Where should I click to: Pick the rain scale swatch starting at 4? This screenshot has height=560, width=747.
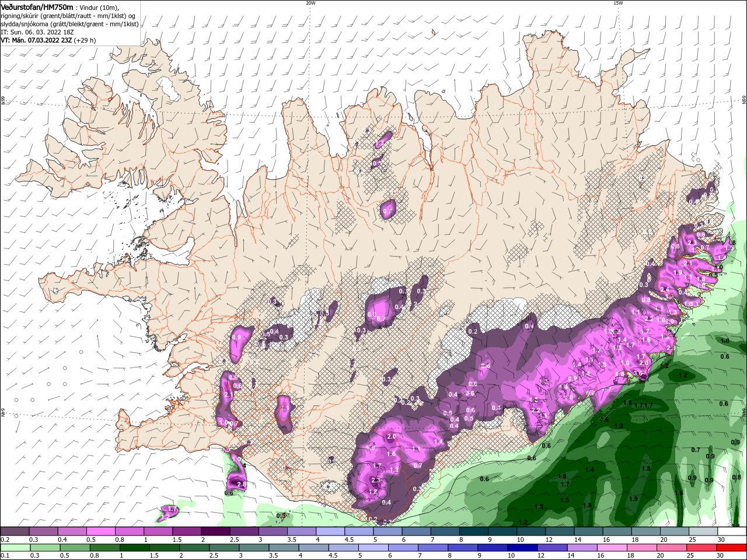314,548
